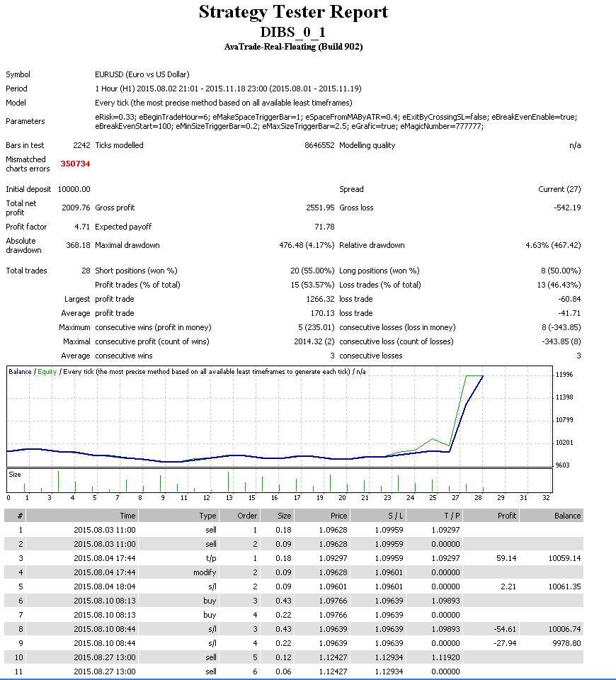This screenshot has width=616, height=680.
Task: Select the DIBS_0_1 expert name heading
Action: 293,32
